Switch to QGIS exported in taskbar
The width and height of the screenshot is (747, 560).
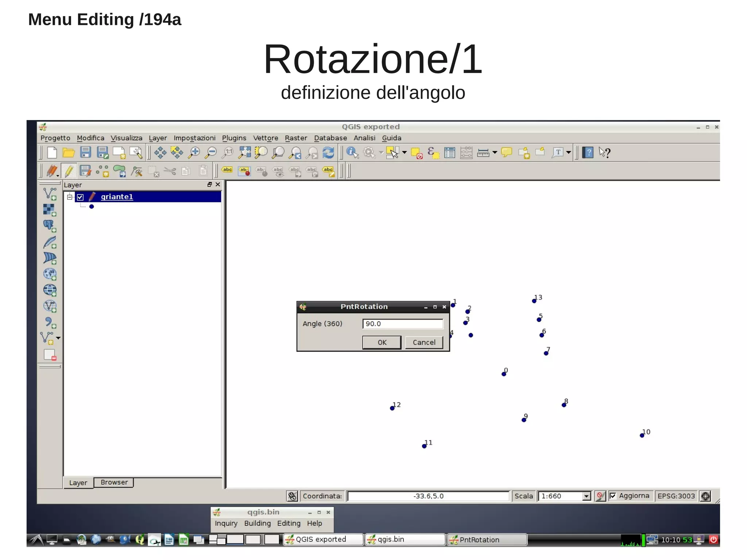323,539
